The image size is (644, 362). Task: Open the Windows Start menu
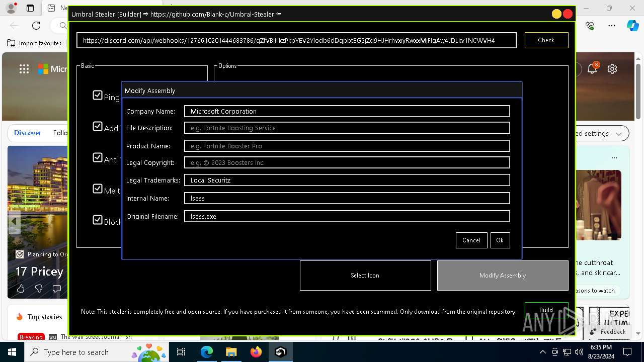click(x=12, y=352)
